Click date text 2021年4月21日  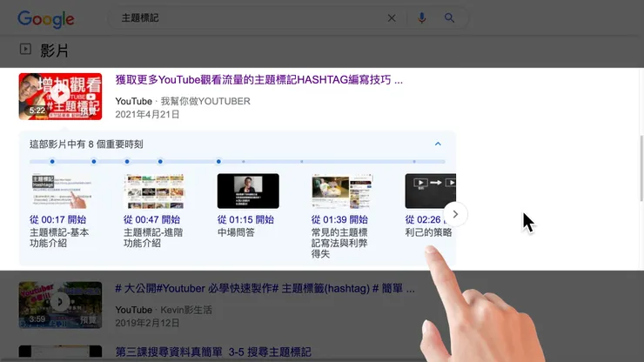coord(147,114)
